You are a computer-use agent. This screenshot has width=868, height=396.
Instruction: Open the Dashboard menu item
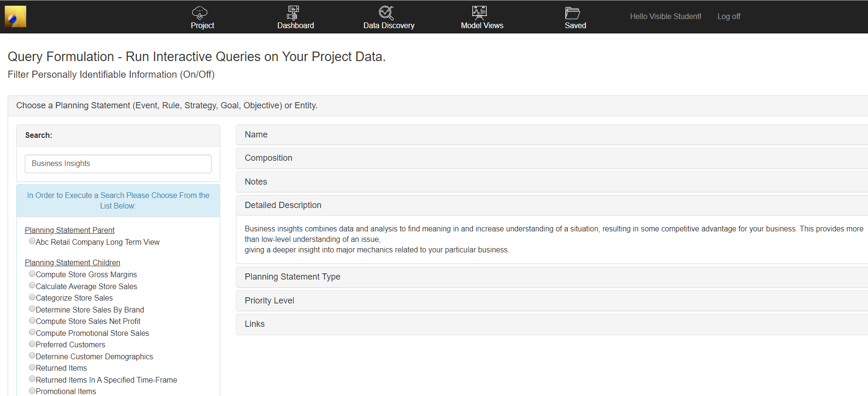coord(296,26)
